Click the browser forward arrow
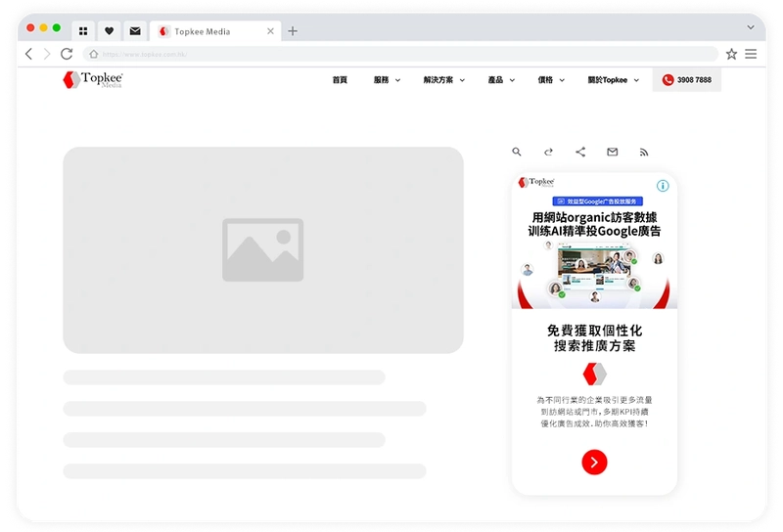The width and height of the screenshot is (783, 532). (x=47, y=54)
